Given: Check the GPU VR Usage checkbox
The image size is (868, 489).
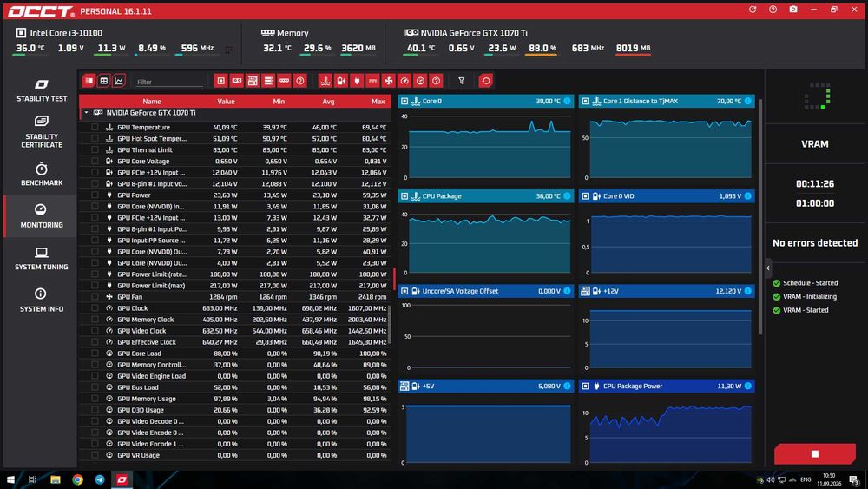Looking at the screenshot, I should click(x=95, y=455).
